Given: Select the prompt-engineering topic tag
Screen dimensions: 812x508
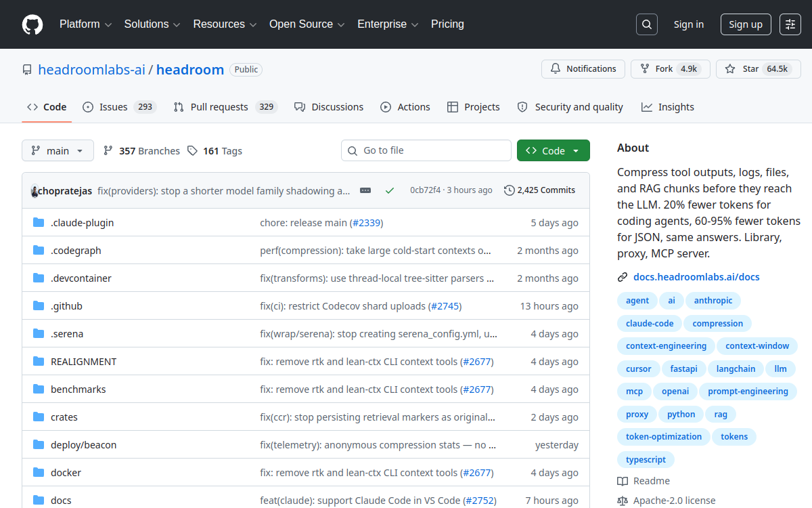Looking at the screenshot, I should click(748, 391).
